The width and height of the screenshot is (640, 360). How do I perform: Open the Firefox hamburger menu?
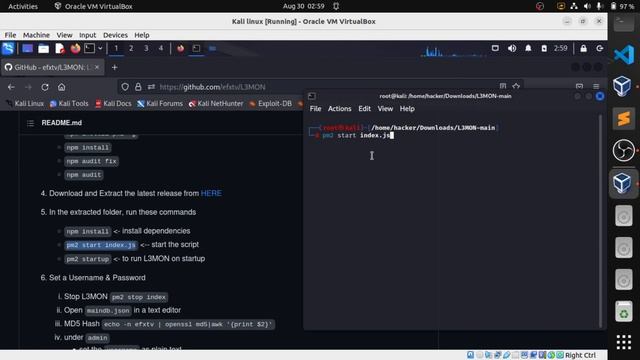(596, 86)
